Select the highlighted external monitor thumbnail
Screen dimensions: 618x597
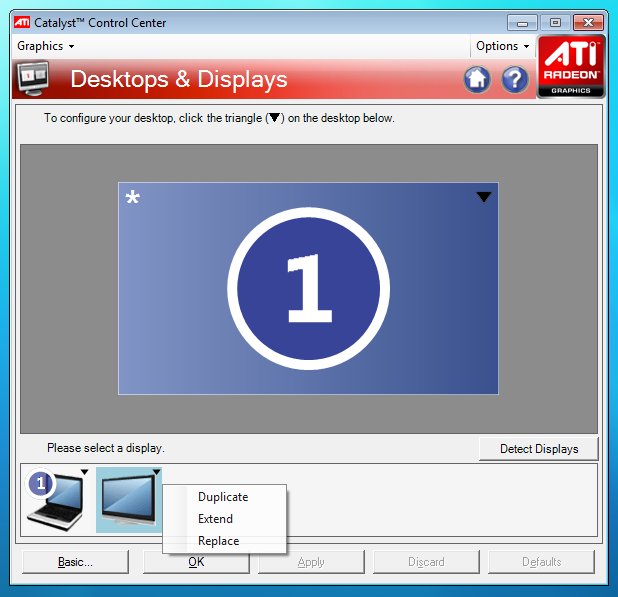128,500
